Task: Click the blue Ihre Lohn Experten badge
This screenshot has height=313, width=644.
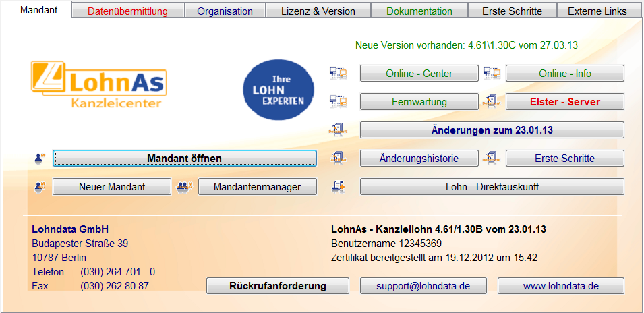Action: pyautogui.click(x=279, y=90)
